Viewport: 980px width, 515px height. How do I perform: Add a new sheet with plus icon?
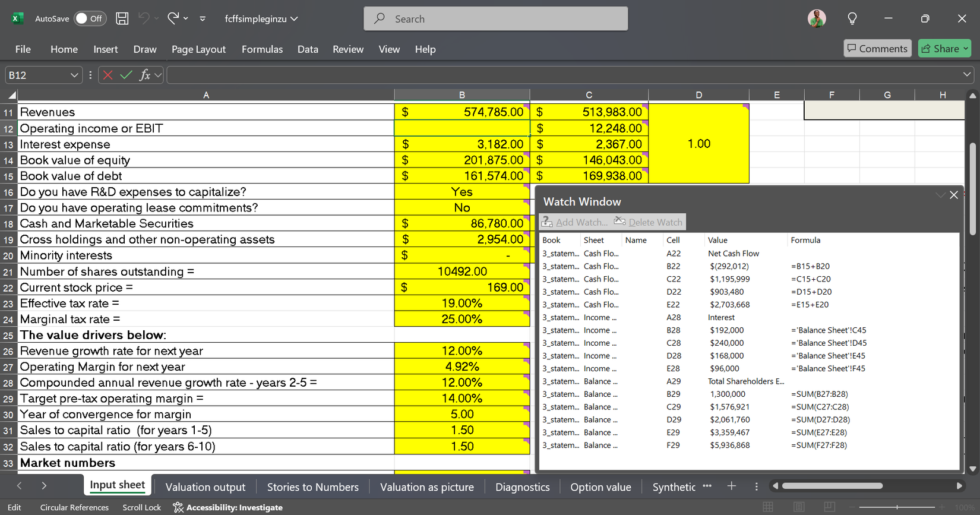[732, 486]
